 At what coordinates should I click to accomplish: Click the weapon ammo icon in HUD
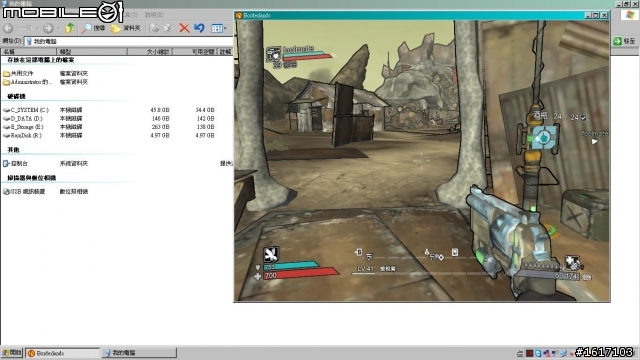[x=572, y=263]
